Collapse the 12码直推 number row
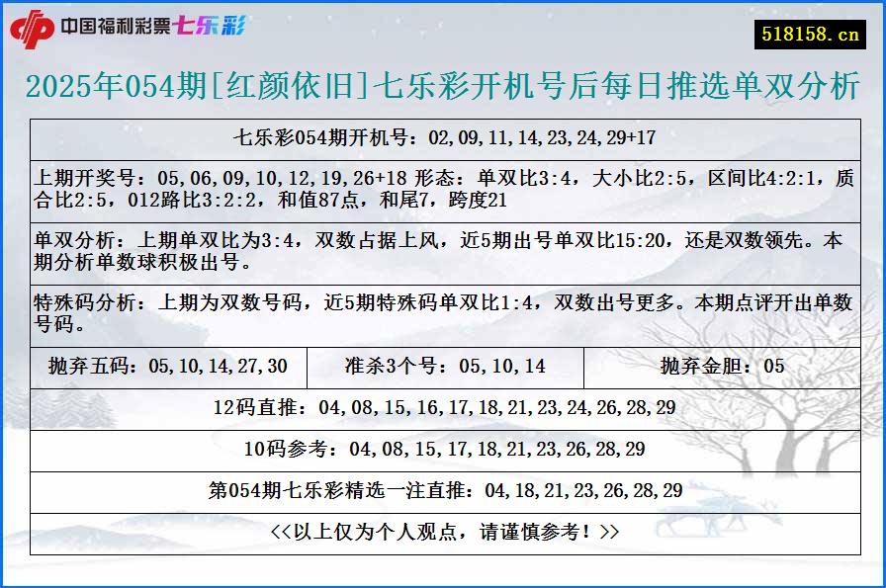Viewport: 886px width, 588px height. tap(442, 405)
